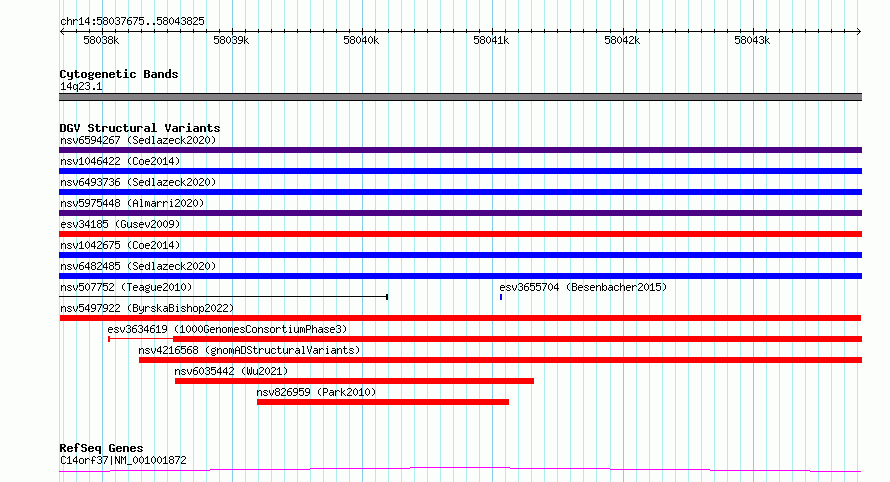Screen dimensions: 890x482
Task: Select the thick red esv3634619 bar
Action: [x=517, y=339]
